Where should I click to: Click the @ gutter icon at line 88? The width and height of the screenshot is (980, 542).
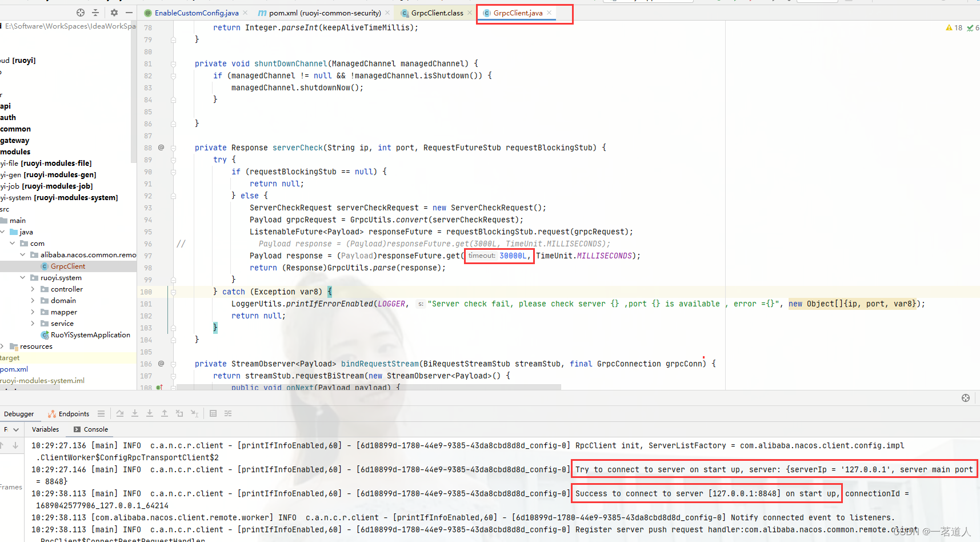point(161,148)
